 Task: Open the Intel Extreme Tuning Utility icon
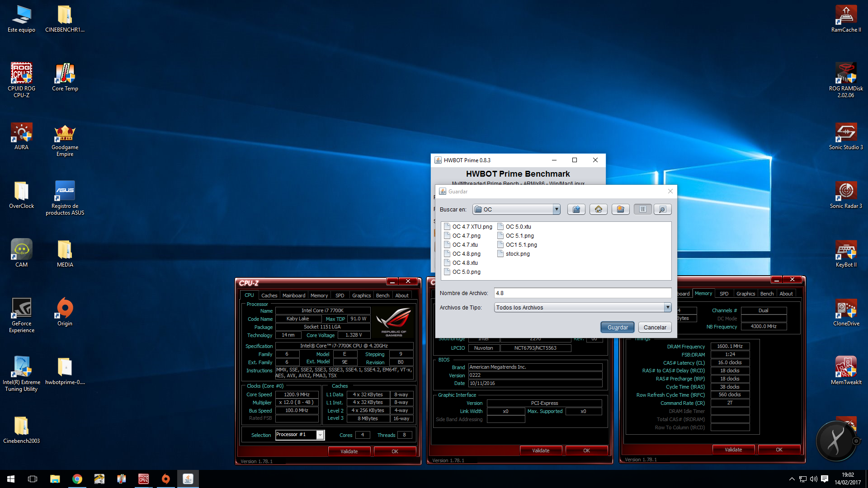21,374
